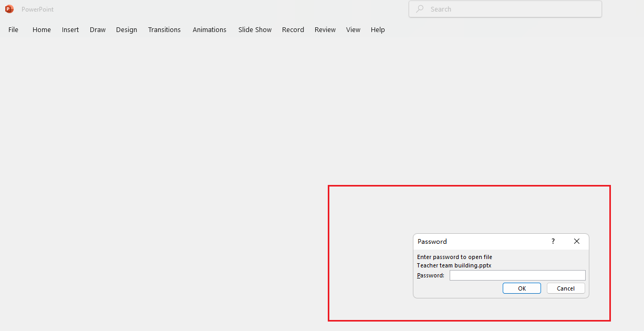The image size is (644, 331).
Task: Select the Draw tab
Action: pyautogui.click(x=98, y=30)
